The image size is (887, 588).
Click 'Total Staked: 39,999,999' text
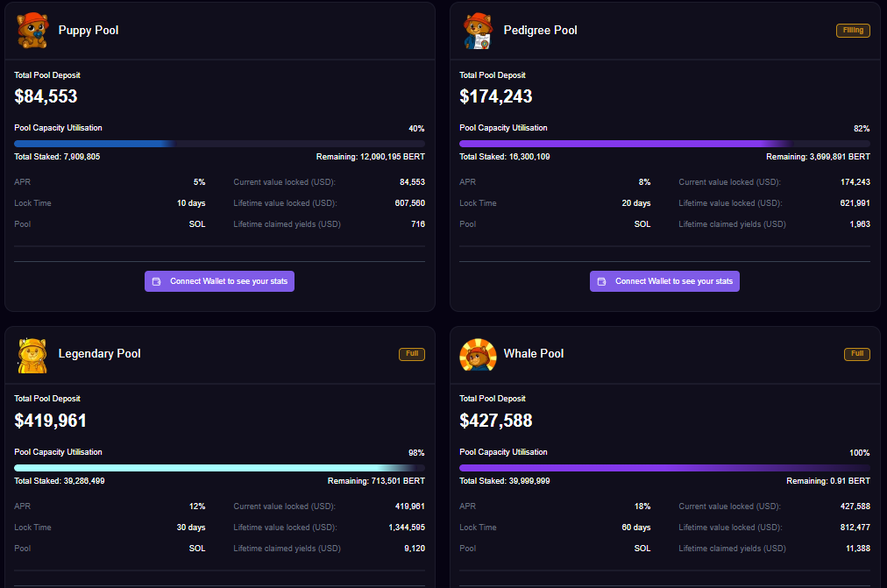click(x=505, y=480)
